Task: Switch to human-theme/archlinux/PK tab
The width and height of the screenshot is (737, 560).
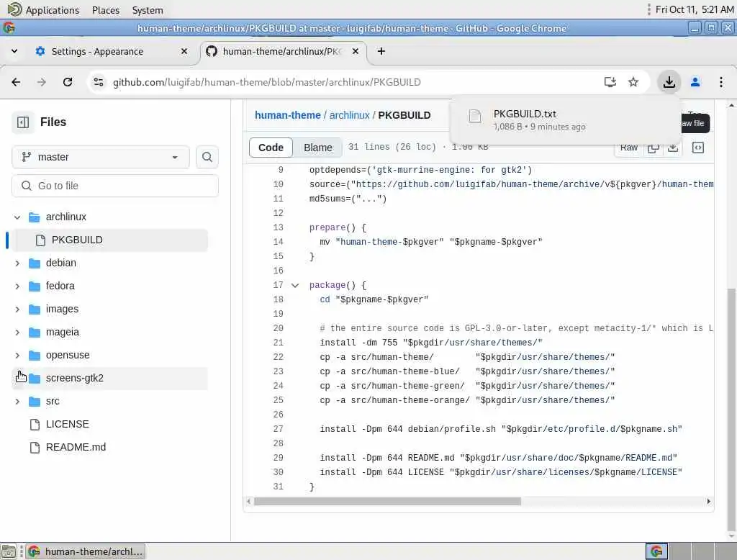Action: coord(282,51)
